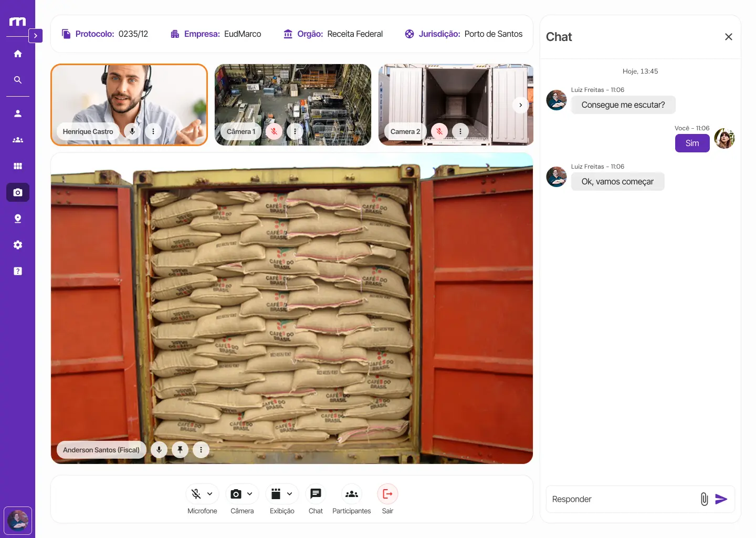This screenshot has height=538, width=756.
Task: Open settings gear in sidebar
Action: 18,245
